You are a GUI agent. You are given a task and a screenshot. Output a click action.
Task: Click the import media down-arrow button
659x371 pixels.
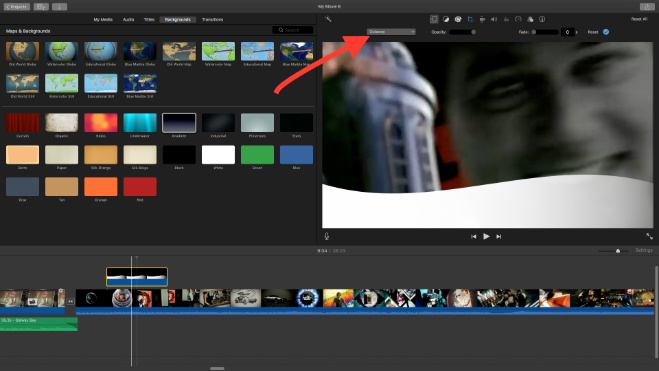pos(59,7)
